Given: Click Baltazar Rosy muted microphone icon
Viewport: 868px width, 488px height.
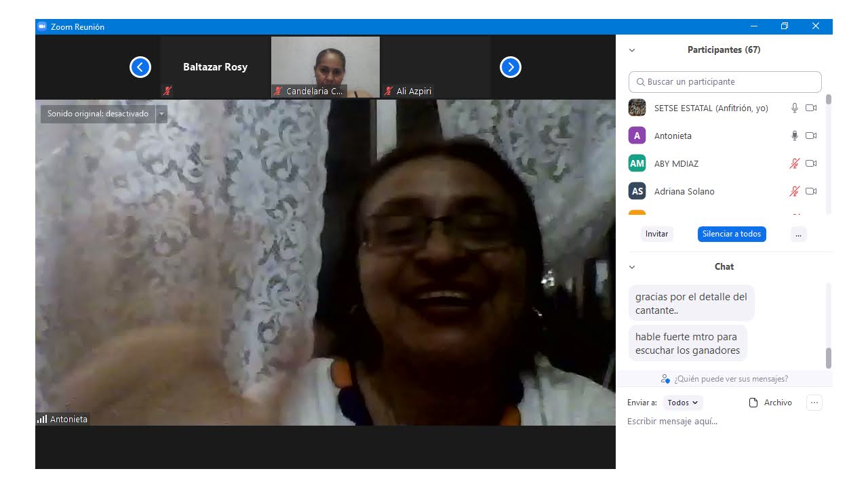Looking at the screenshot, I should coord(167,91).
